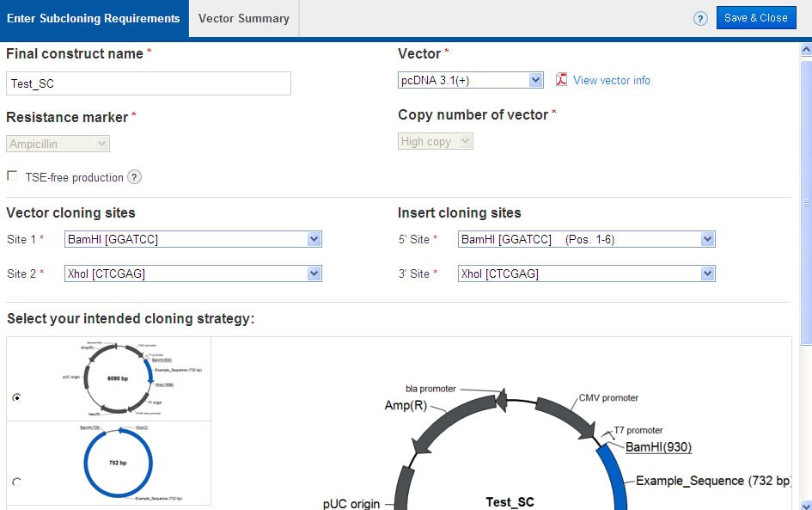This screenshot has width=812, height=510.
Task: Click the Final construct name text field
Action: [x=149, y=83]
